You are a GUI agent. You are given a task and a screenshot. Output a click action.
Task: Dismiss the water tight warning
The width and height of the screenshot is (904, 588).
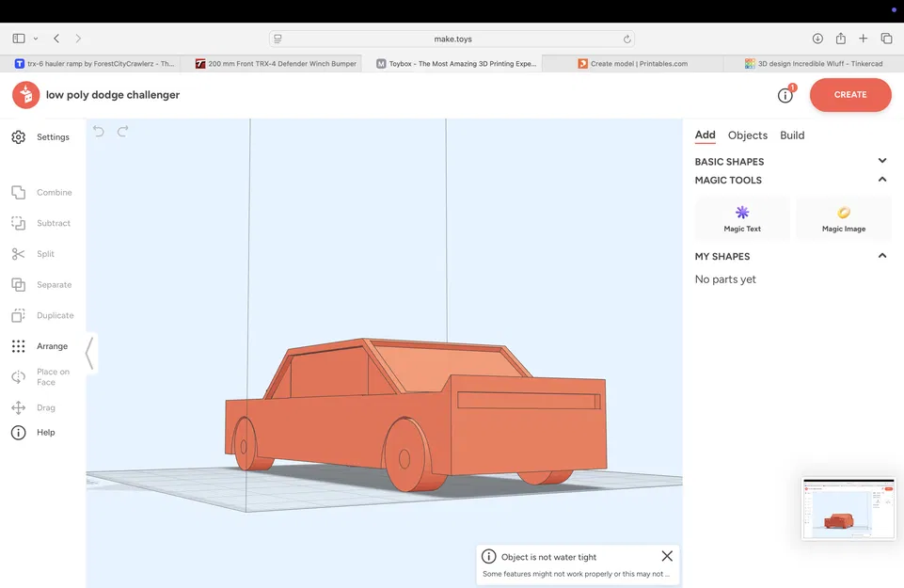pyautogui.click(x=667, y=556)
